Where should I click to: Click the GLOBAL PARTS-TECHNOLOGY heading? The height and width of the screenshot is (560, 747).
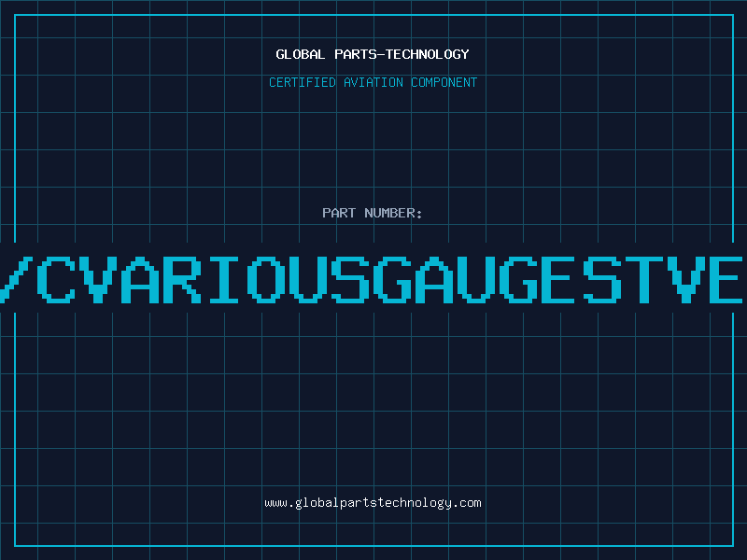[x=373, y=54]
